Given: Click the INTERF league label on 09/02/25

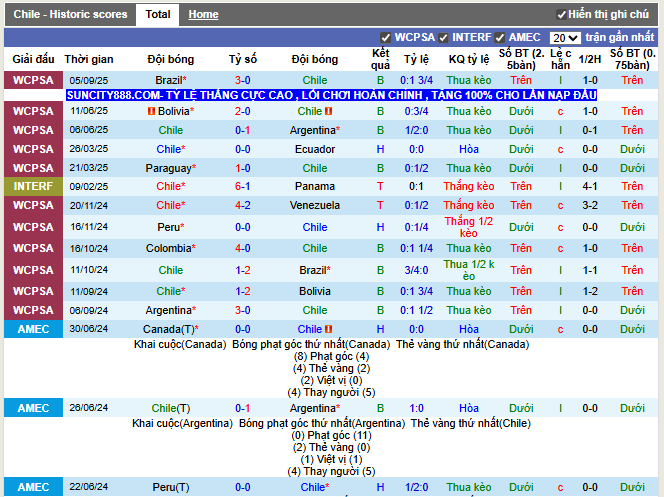Looking at the screenshot, I should coord(33,186).
